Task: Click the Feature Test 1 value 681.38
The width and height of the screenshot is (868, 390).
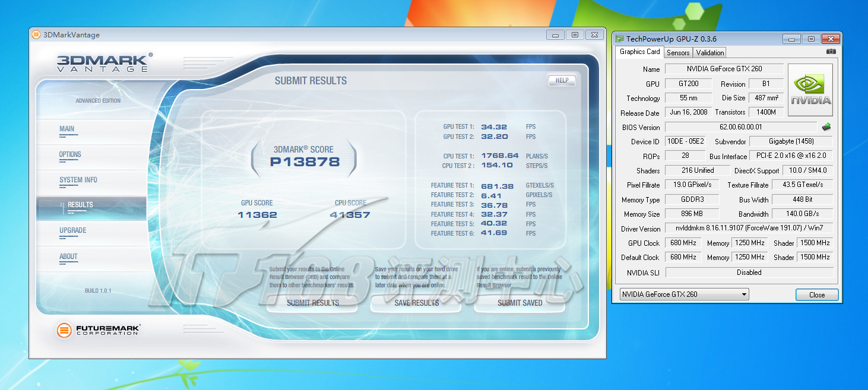Action: click(497, 185)
